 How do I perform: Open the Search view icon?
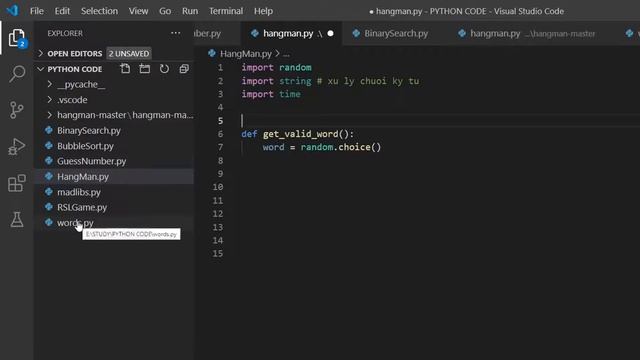coord(17,74)
